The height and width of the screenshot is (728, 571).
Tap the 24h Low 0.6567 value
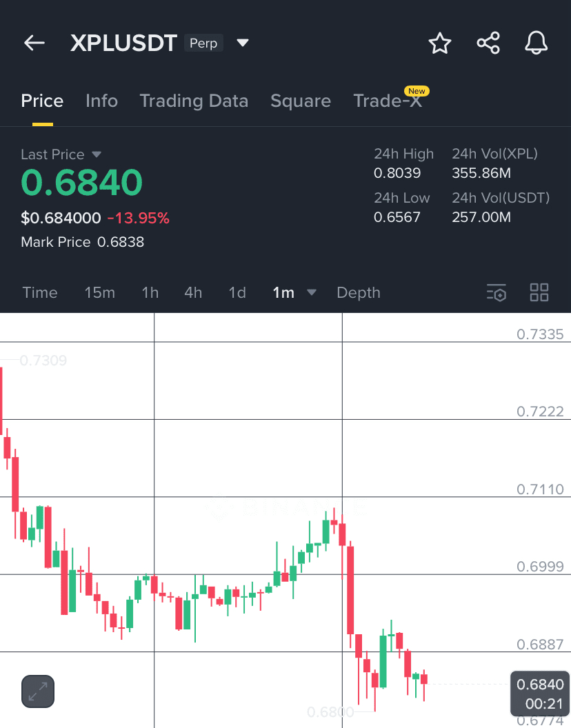397,217
